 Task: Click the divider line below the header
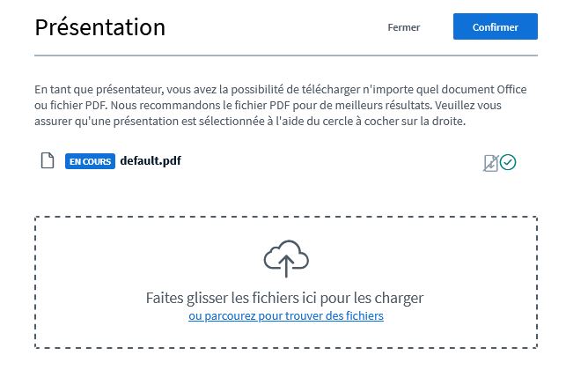(286, 56)
